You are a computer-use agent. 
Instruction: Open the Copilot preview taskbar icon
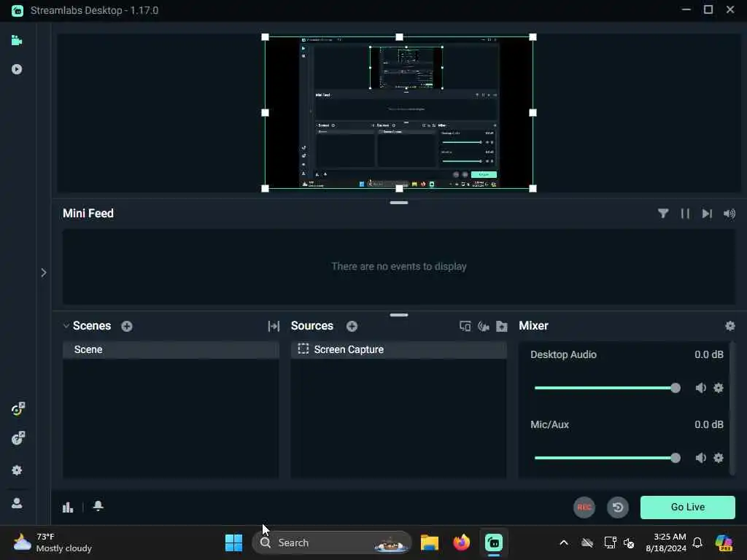click(x=724, y=542)
